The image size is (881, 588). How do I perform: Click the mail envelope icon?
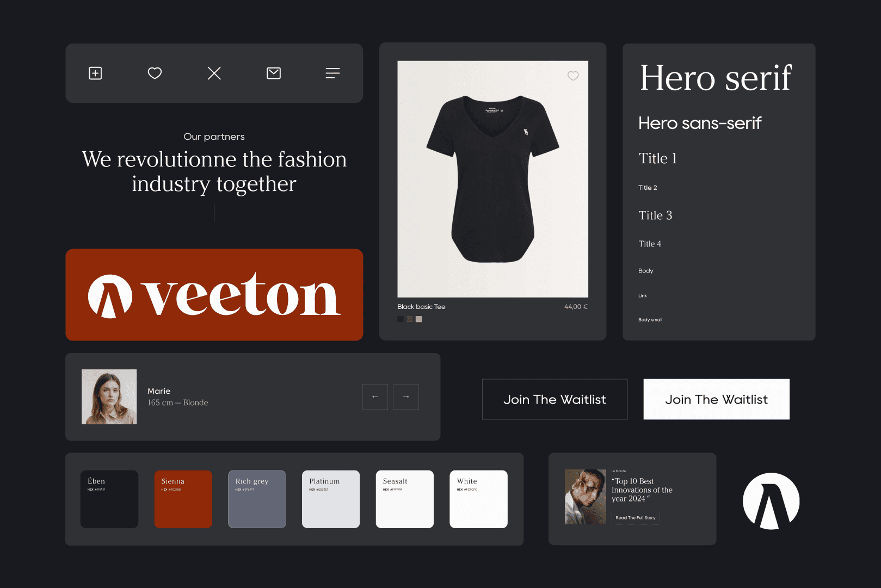[274, 73]
